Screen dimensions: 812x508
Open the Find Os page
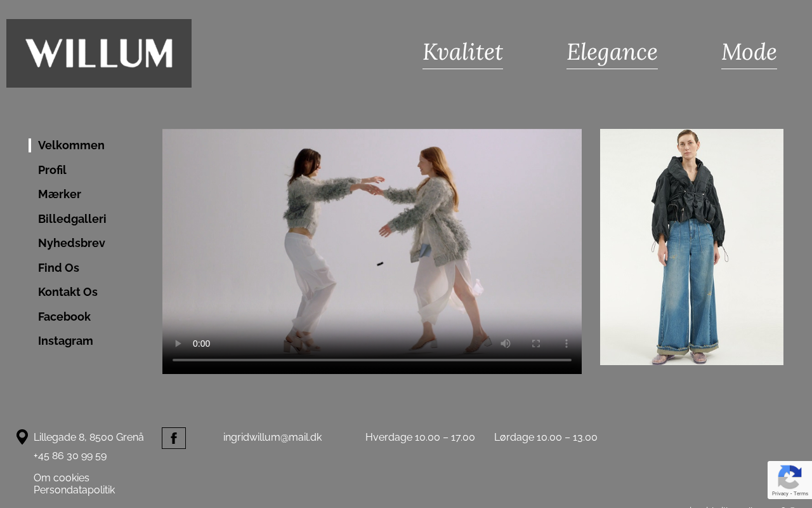[58, 268]
